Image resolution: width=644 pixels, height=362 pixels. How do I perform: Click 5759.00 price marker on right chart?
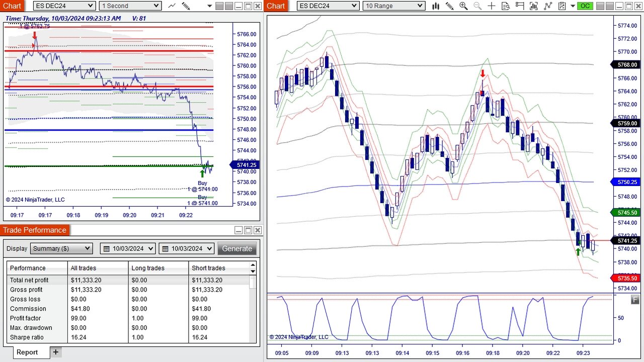(x=624, y=123)
